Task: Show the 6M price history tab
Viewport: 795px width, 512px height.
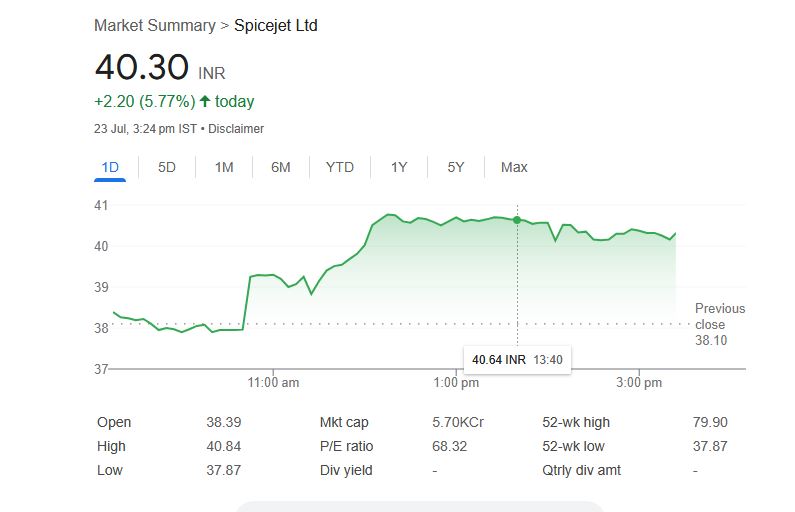Action: click(281, 167)
